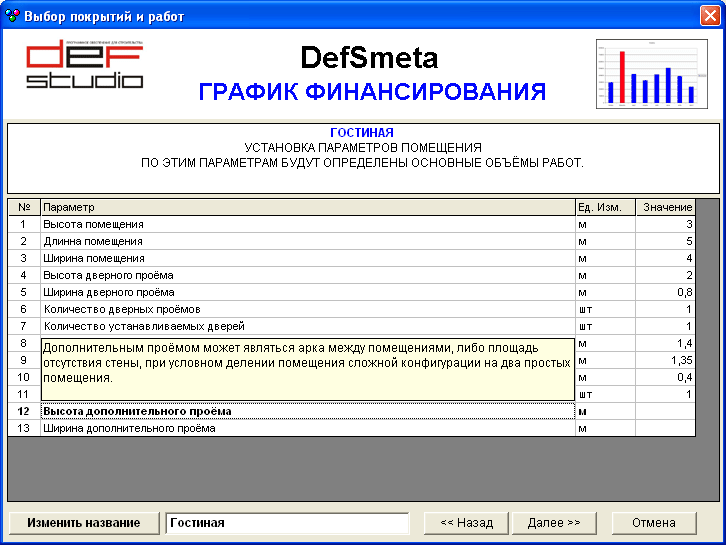Click the DefSmeta title text
This screenshot has width=726, height=545.
pyautogui.click(x=369, y=58)
